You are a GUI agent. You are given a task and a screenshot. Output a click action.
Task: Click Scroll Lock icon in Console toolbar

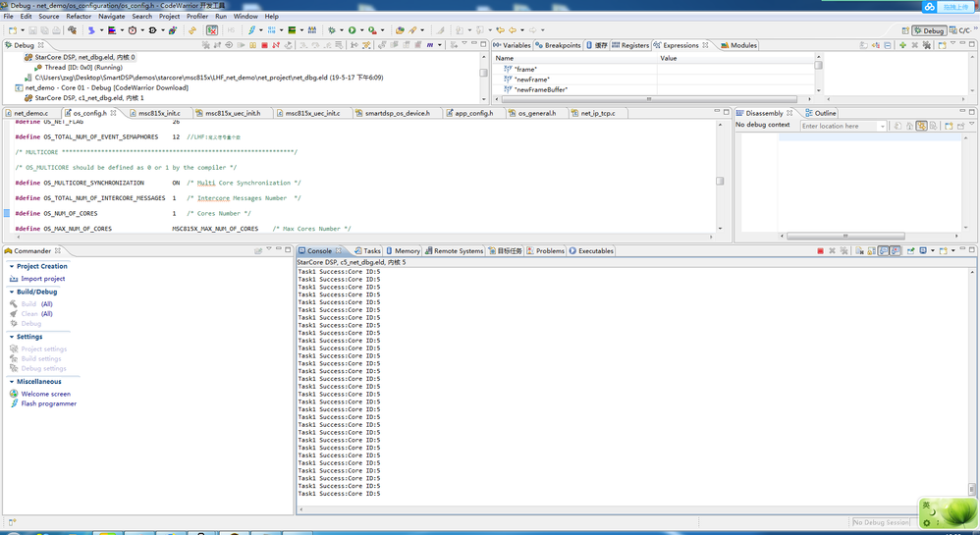(x=872, y=250)
